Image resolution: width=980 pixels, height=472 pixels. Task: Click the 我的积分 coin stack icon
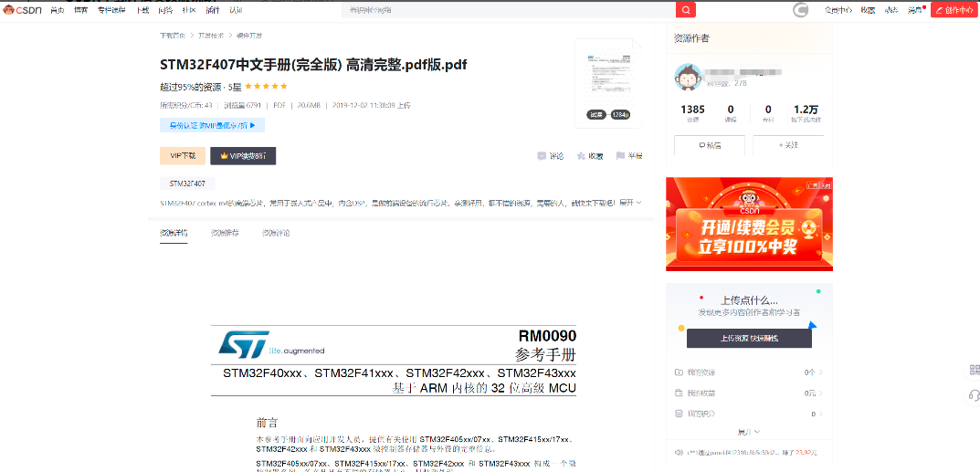[679, 414]
